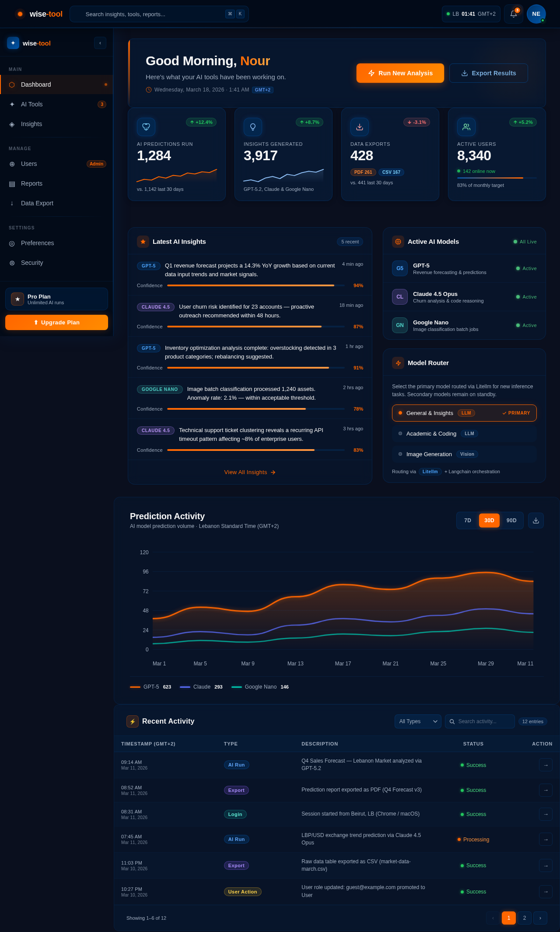Select the Claude 4.5 Opus CL icon

tap(400, 297)
